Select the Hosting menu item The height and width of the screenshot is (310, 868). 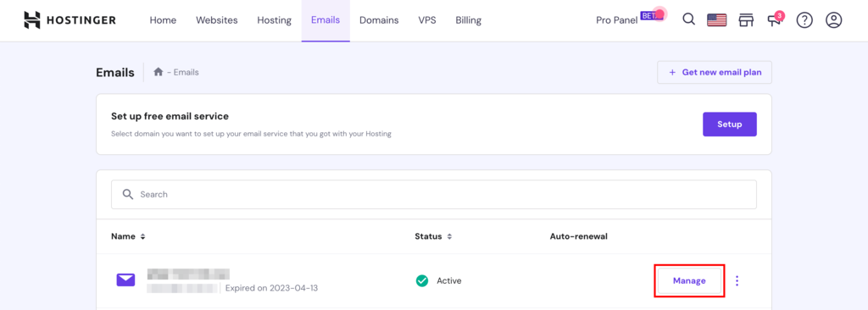(274, 20)
